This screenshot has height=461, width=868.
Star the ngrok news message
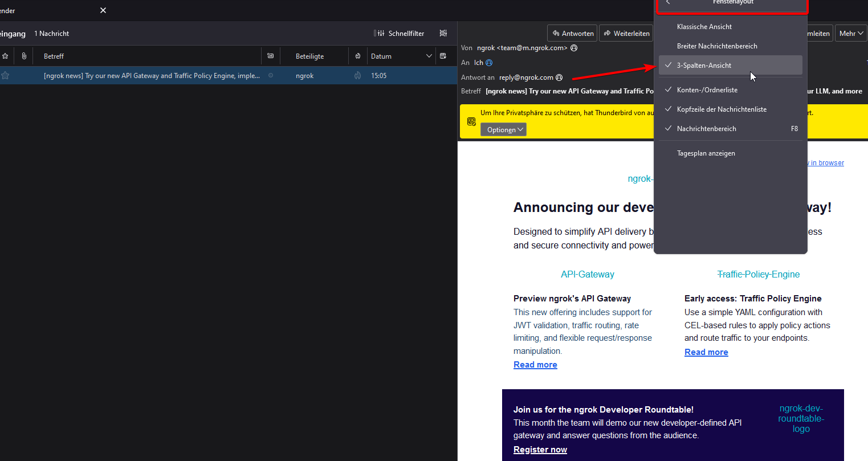(x=5, y=76)
